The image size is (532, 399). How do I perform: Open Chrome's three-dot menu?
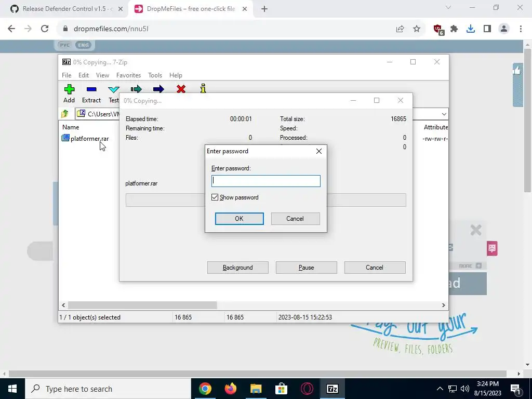[521, 29]
